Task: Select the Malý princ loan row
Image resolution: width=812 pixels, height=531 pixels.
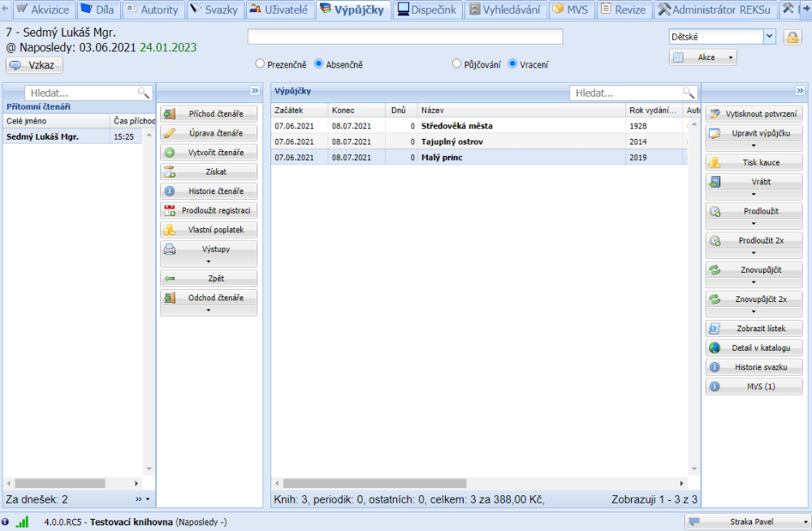Action: coord(486,158)
